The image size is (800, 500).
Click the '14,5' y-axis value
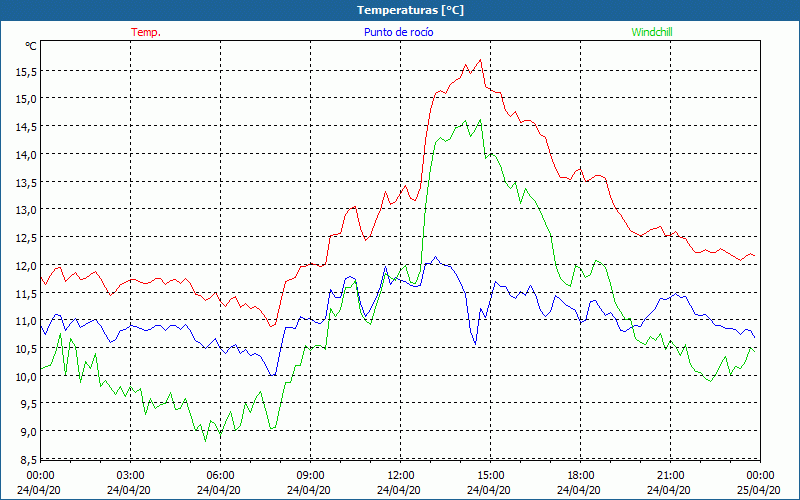(x=26, y=128)
